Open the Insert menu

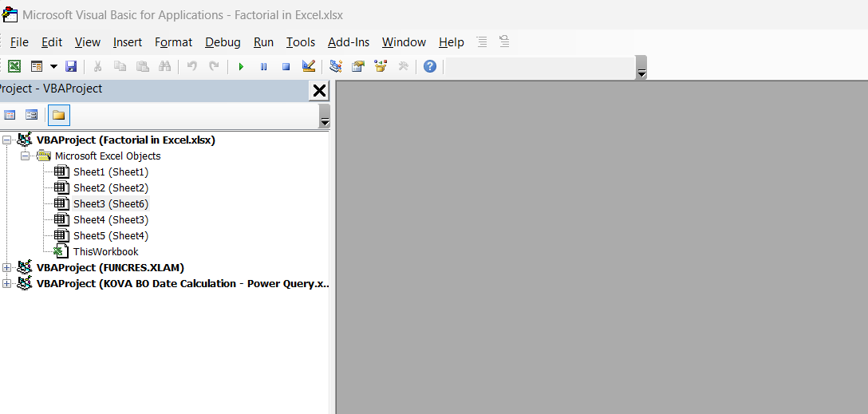128,42
